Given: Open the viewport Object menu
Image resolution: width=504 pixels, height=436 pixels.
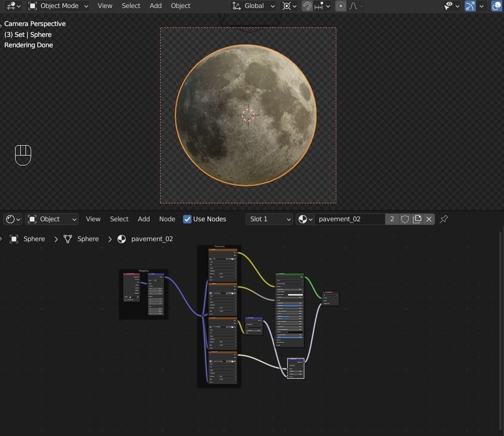Looking at the screenshot, I should [180, 6].
